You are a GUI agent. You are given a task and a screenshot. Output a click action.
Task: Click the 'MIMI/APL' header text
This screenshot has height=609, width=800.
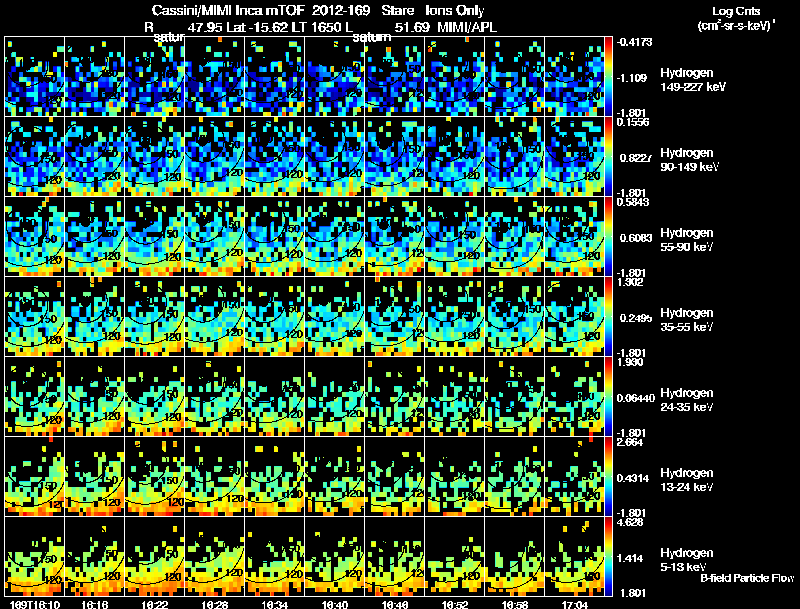467,28
